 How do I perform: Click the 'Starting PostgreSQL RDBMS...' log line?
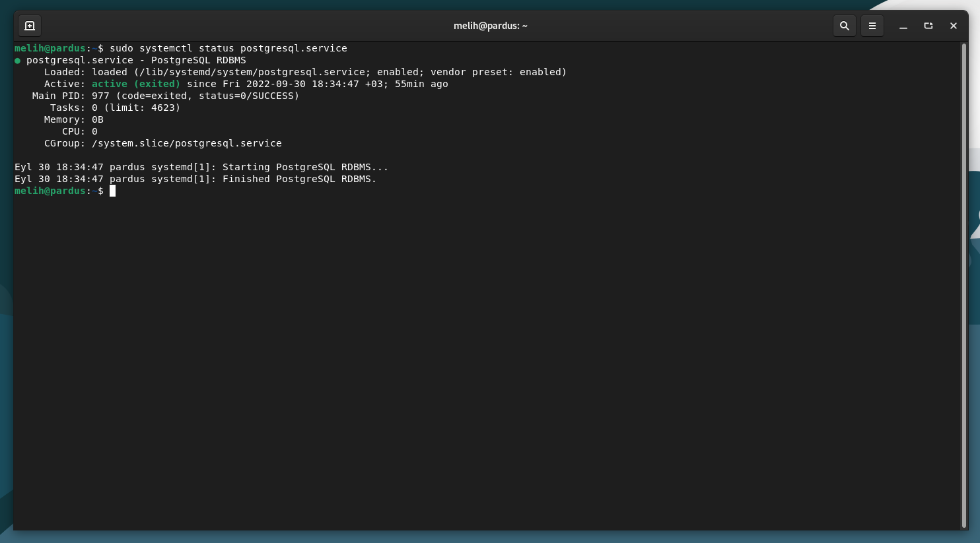pos(201,167)
